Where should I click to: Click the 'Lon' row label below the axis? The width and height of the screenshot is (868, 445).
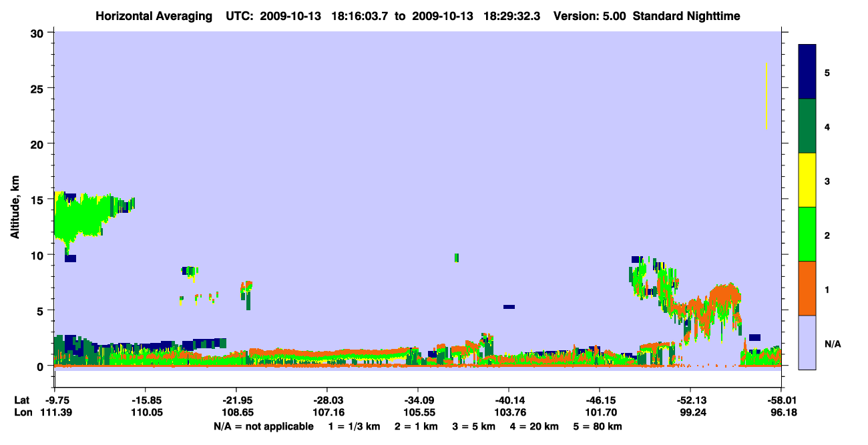[x=23, y=413]
